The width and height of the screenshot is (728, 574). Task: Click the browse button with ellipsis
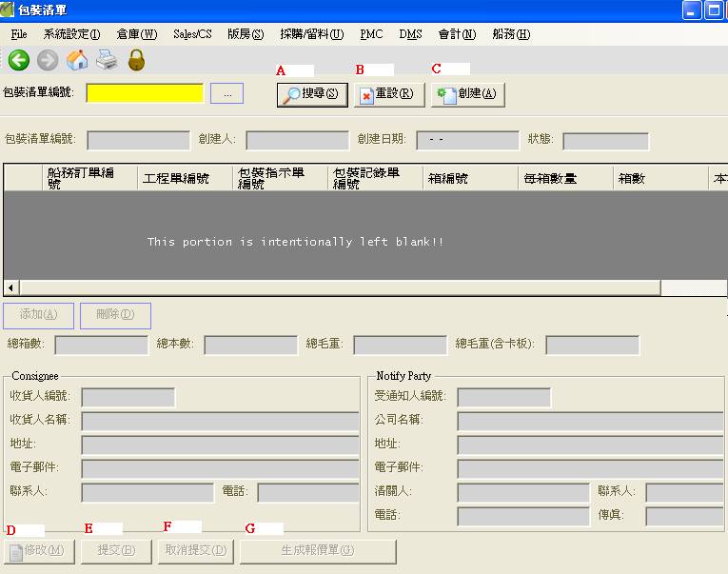226,93
